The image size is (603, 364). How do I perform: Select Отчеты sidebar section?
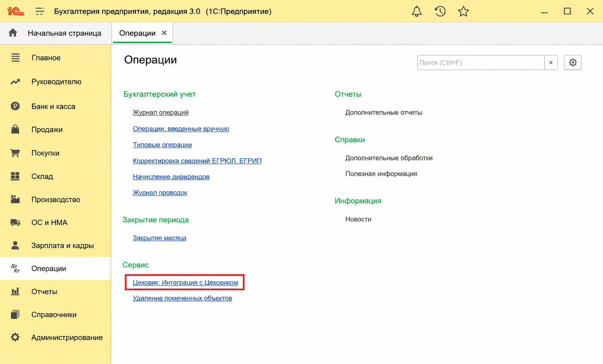pos(44,292)
